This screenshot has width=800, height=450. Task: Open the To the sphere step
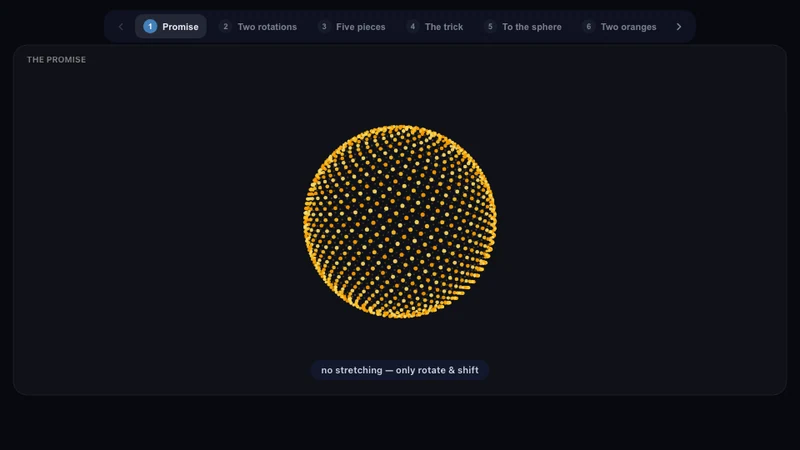[x=523, y=27]
